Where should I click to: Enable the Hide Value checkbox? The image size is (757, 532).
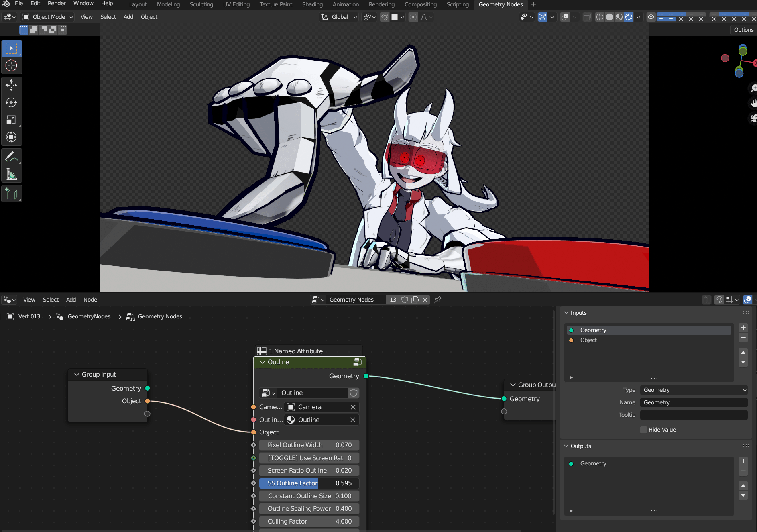tap(644, 430)
